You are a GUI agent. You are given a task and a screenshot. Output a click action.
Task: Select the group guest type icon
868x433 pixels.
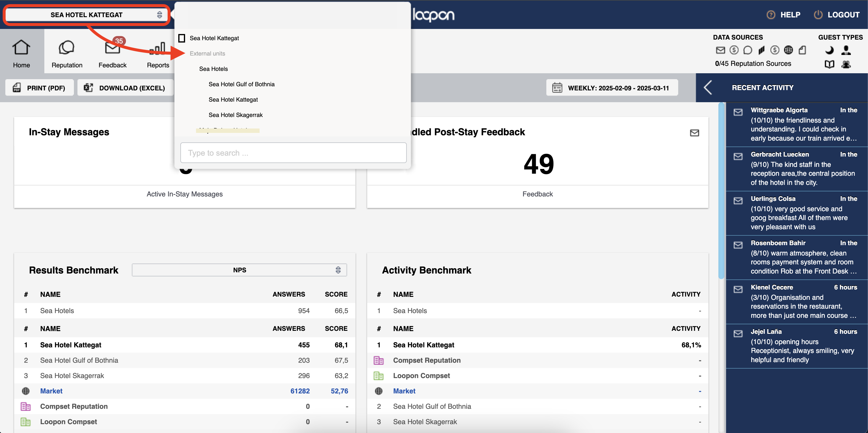coord(846,64)
